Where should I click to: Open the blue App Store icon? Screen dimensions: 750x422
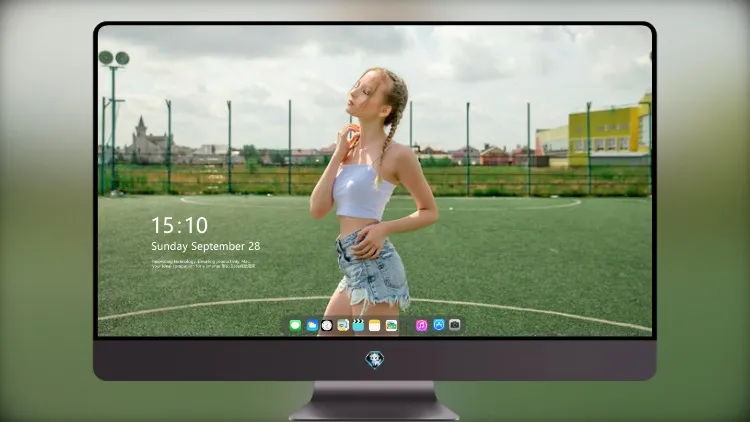(x=439, y=325)
